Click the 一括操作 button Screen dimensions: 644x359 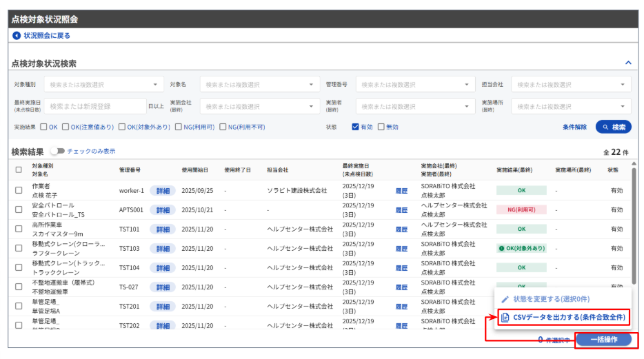click(x=603, y=340)
